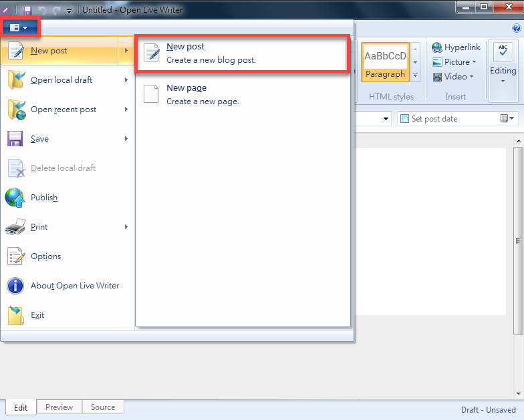
Task: Click the spell check ABC icon
Action: 503,52
